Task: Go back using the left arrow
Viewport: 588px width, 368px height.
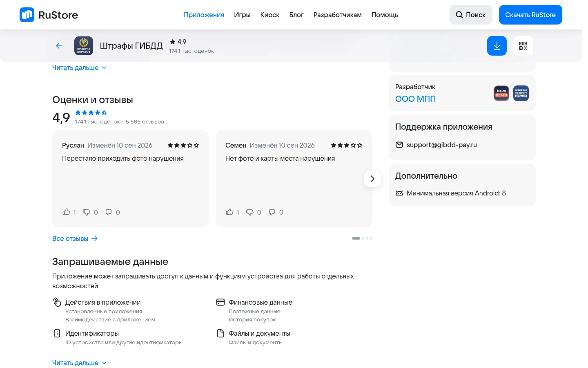Action: pyautogui.click(x=59, y=46)
